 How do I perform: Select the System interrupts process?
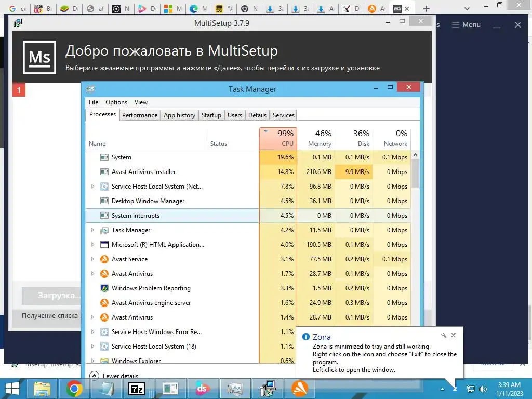pyautogui.click(x=248, y=216)
